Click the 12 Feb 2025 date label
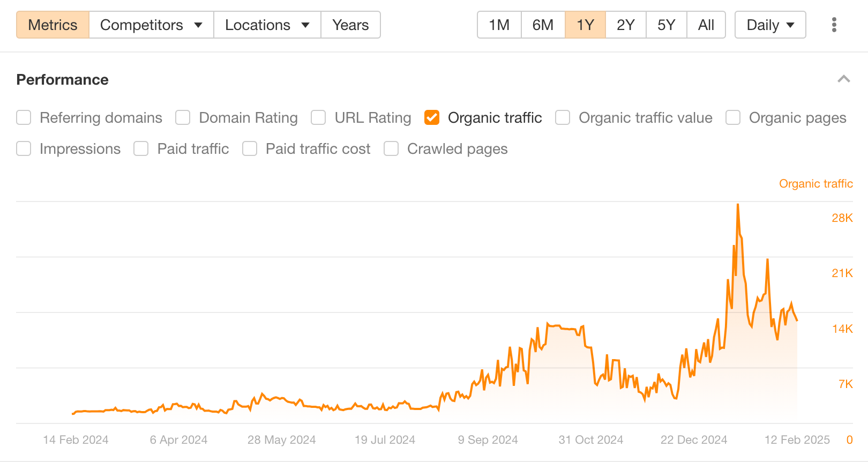868x462 pixels. 797,440
